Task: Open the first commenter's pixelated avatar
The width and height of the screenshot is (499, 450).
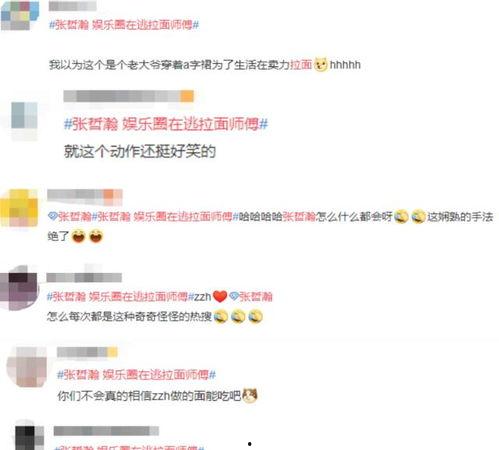Action: (x=19, y=15)
